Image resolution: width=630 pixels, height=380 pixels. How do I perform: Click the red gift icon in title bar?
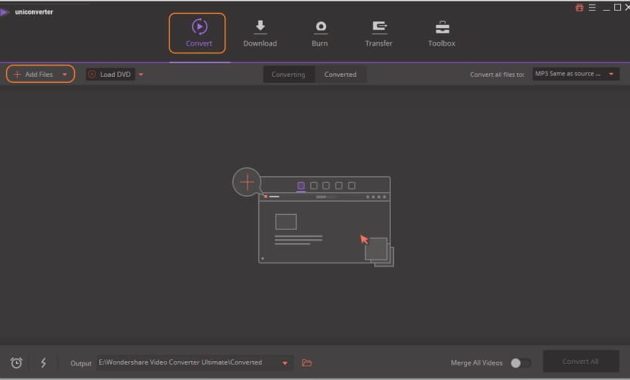pyautogui.click(x=579, y=8)
